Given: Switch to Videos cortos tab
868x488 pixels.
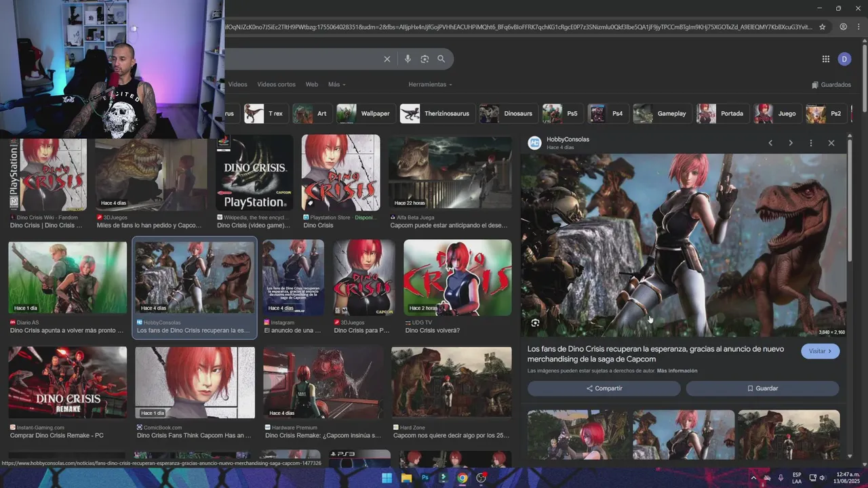Looking at the screenshot, I should tap(276, 85).
